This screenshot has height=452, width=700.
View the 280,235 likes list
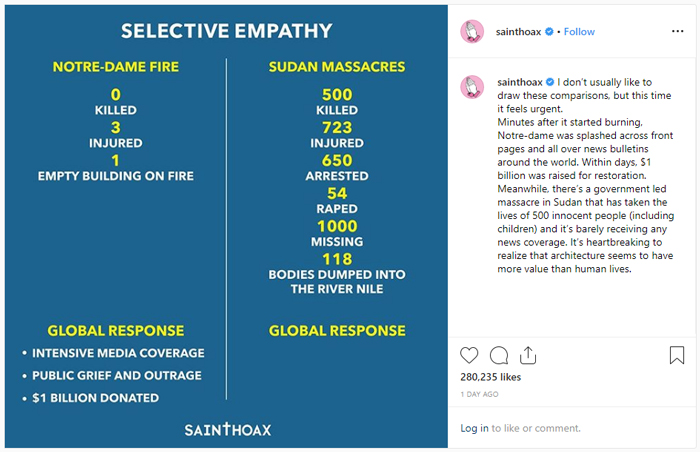click(x=491, y=377)
